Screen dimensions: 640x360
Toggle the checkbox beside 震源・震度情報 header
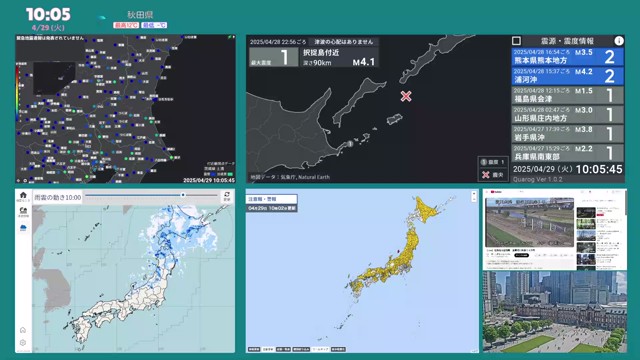[x=516, y=41]
